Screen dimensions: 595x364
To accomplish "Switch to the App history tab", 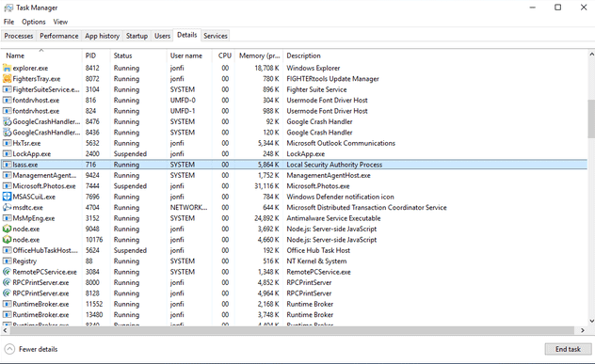I will (x=102, y=36).
